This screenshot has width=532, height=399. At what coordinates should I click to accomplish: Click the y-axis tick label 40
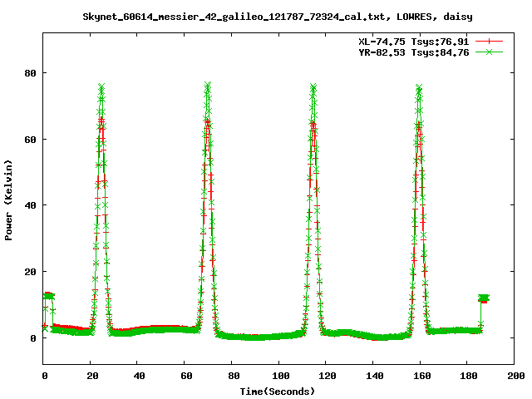(30, 205)
